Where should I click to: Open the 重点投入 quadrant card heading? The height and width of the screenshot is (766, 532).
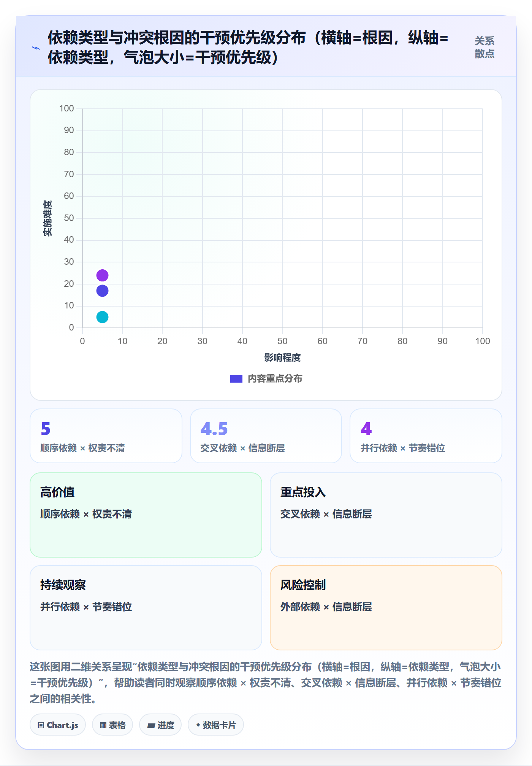(303, 492)
